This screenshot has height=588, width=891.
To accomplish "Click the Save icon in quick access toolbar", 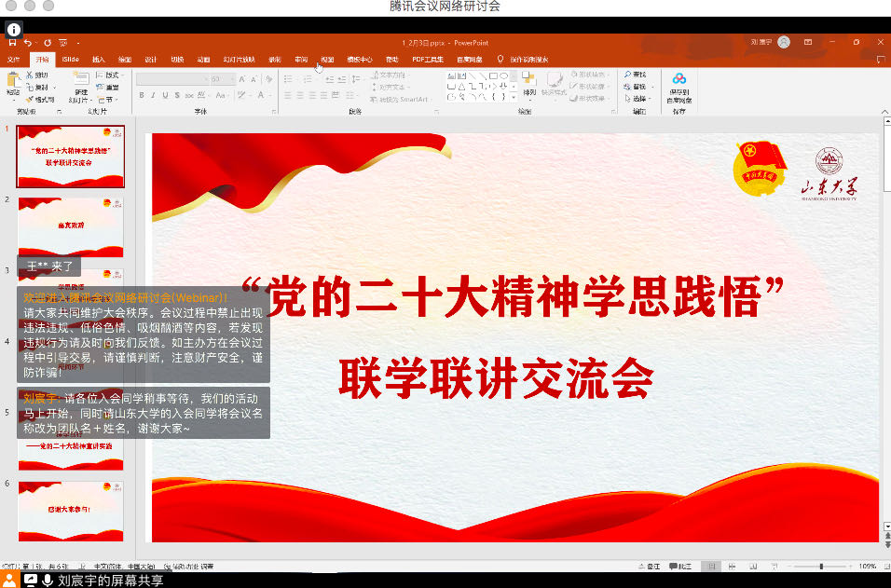I will [x=12, y=43].
